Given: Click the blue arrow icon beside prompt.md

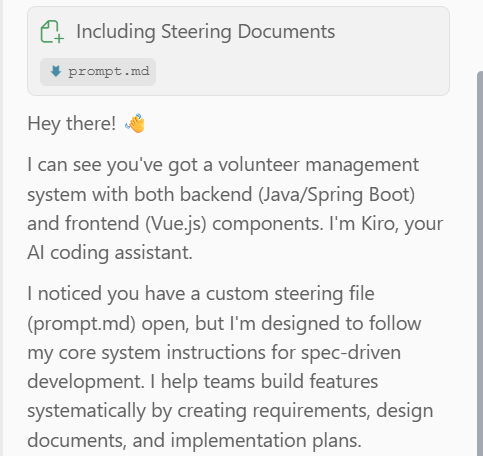Looking at the screenshot, I should click(56, 71).
